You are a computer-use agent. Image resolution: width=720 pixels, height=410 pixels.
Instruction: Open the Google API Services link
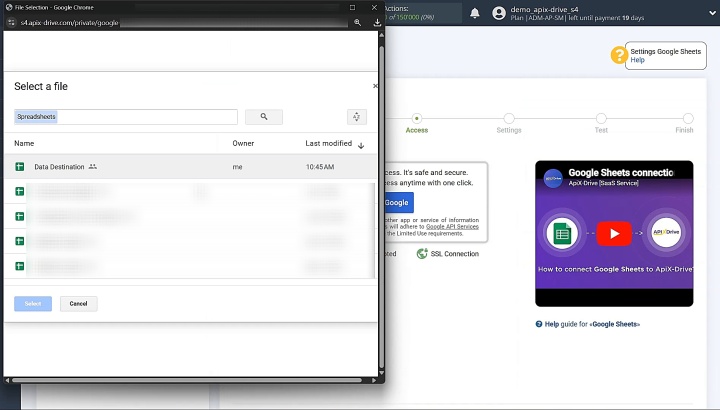pos(452,227)
